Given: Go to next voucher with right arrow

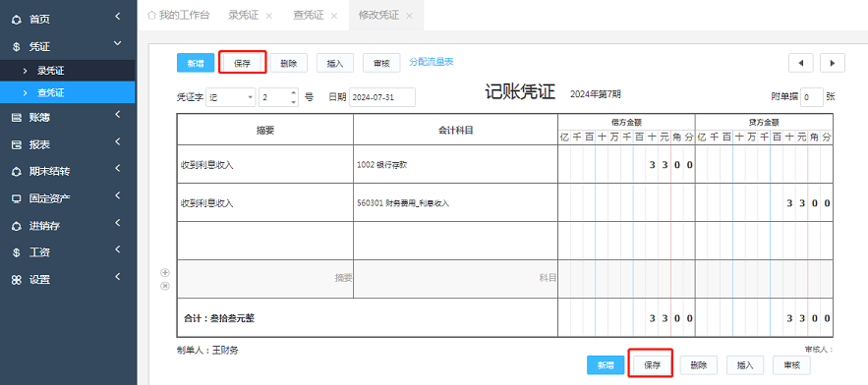Looking at the screenshot, I should point(832,63).
